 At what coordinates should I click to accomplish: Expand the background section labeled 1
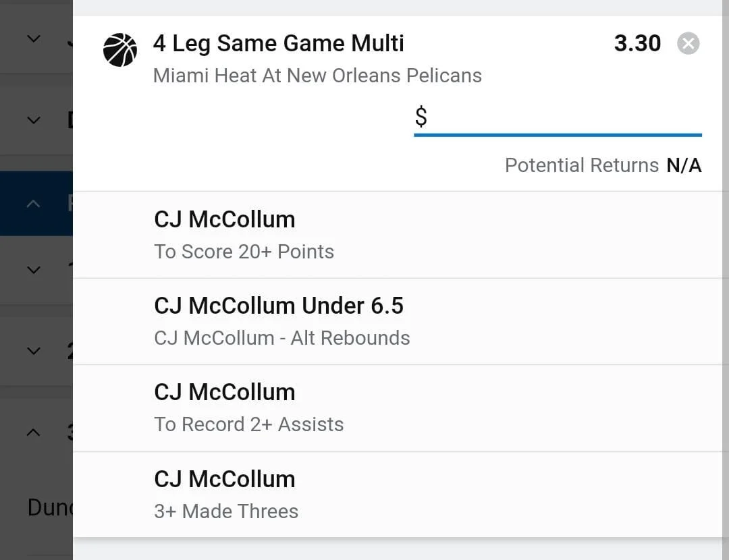pyautogui.click(x=34, y=270)
